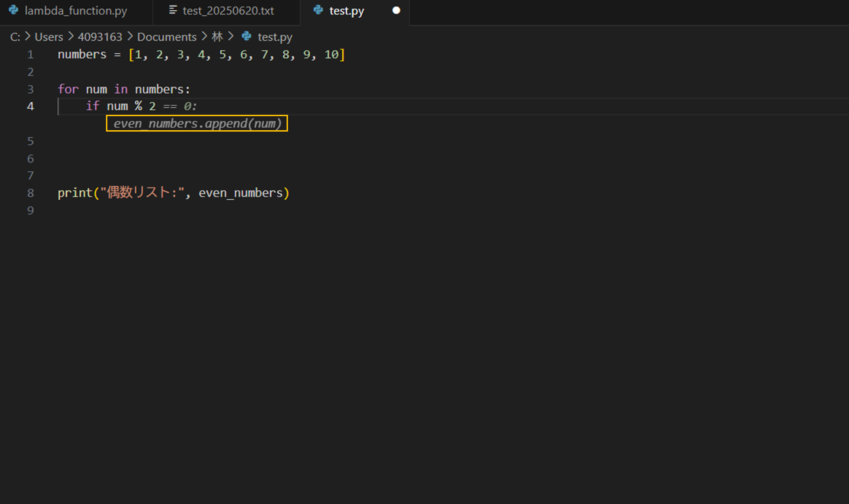849x504 pixels.
Task: Click the C: breadcrumb segment
Action: click(x=15, y=37)
